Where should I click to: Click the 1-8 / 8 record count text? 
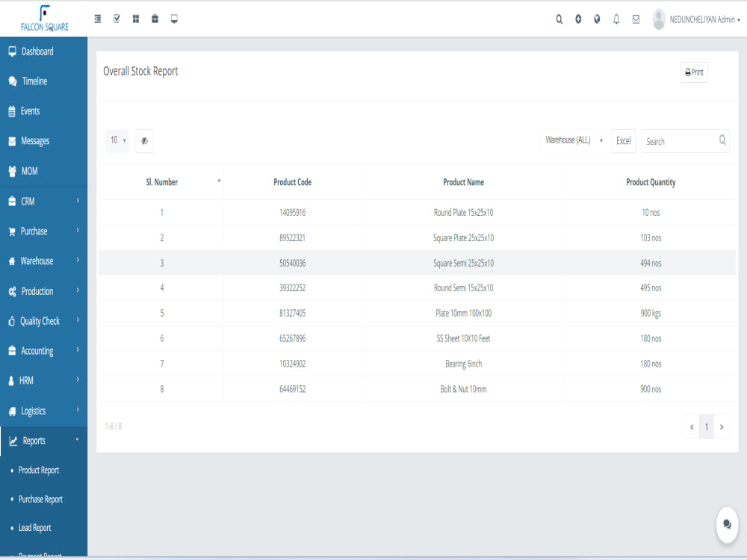[x=114, y=426]
